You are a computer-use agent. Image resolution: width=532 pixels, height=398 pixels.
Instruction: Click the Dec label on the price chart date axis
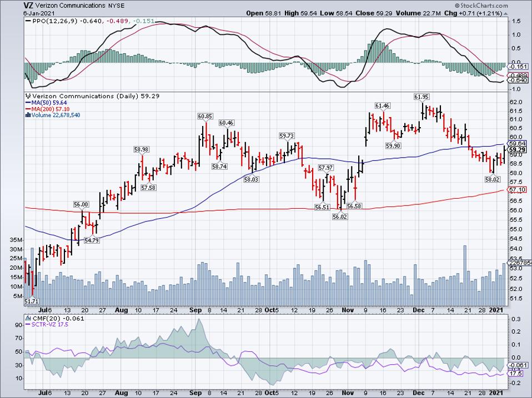pyautogui.click(x=419, y=310)
